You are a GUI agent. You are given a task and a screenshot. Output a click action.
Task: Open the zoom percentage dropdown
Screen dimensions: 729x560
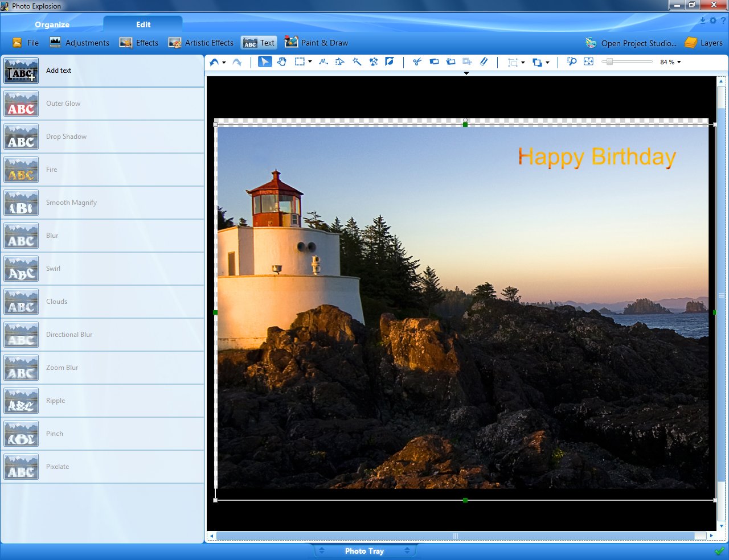679,62
